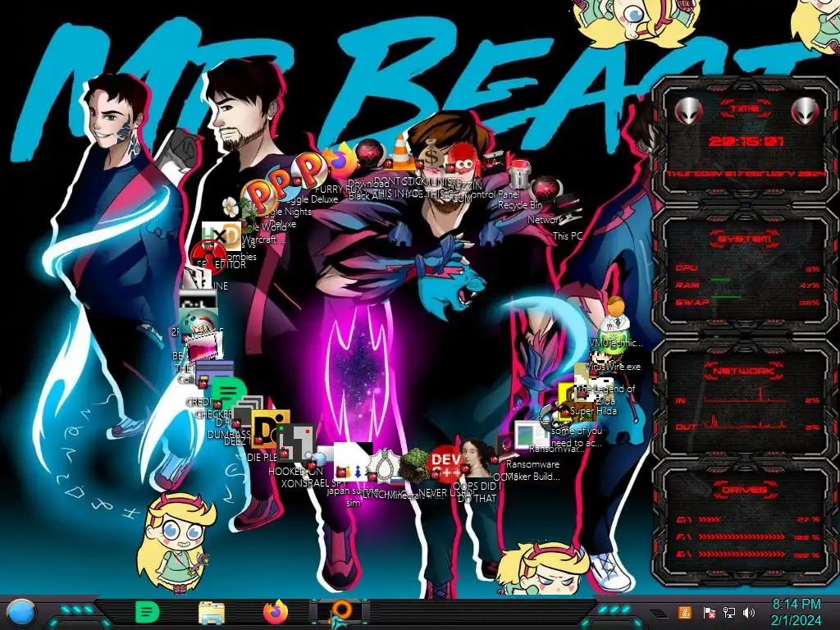The width and height of the screenshot is (840, 630).
Task: Select the Peggle Deluxe P-ball icon
Action: 309,171
